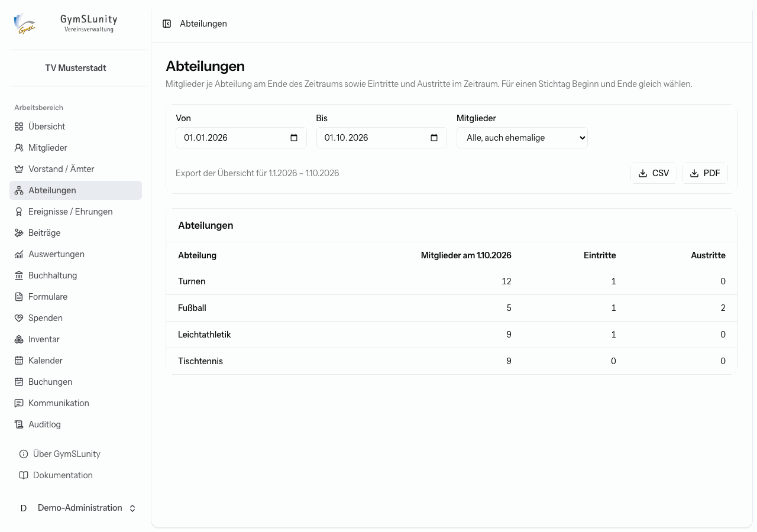
Task: Click the bank icon for Buchhaltung
Action: pyautogui.click(x=19, y=275)
